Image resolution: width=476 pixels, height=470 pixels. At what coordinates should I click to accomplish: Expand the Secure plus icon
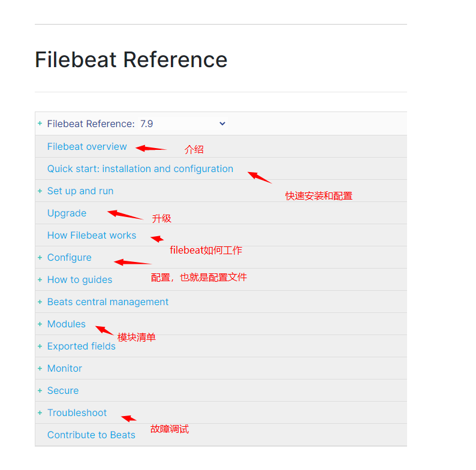pos(40,390)
